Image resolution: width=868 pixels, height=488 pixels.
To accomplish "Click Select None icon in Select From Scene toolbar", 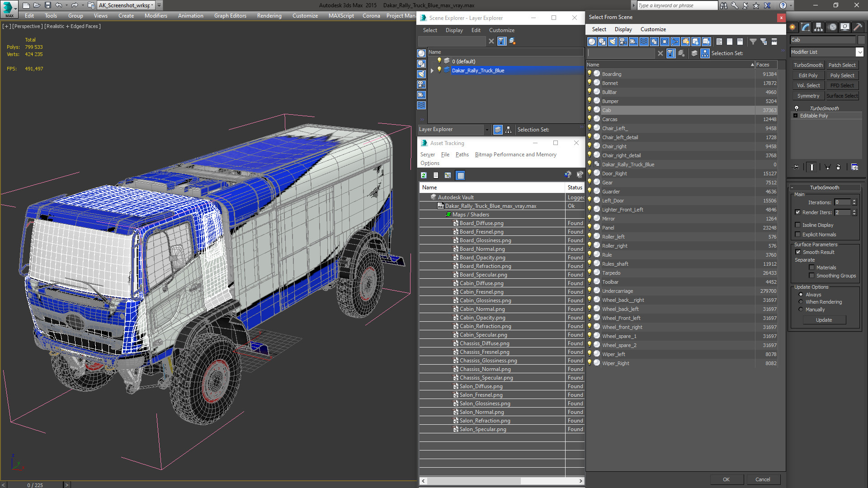I will tap(730, 42).
